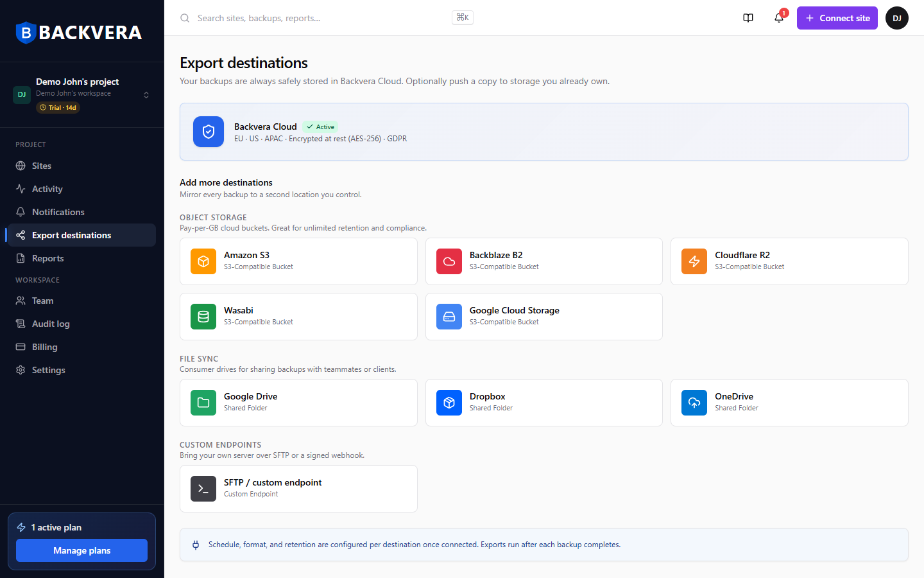Click the Amazon S3 orange cube icon
Viewport: 924px width, 578px height.
click(x=203, y=261)
